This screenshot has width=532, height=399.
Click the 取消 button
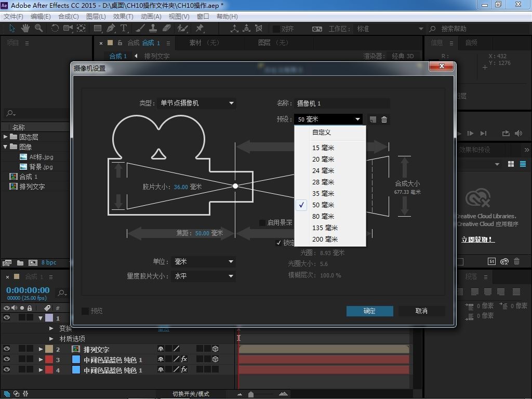pos(421,311)
